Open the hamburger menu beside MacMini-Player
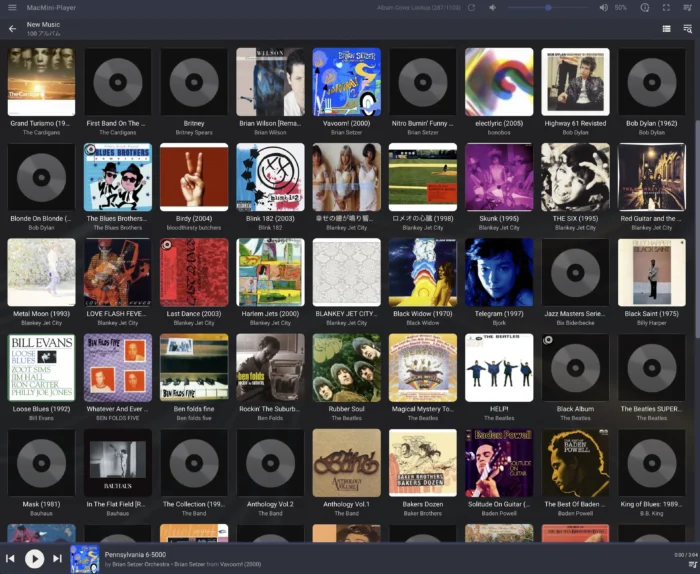The width and height of the screenshot is (700, 574). (x=12, y=7)
